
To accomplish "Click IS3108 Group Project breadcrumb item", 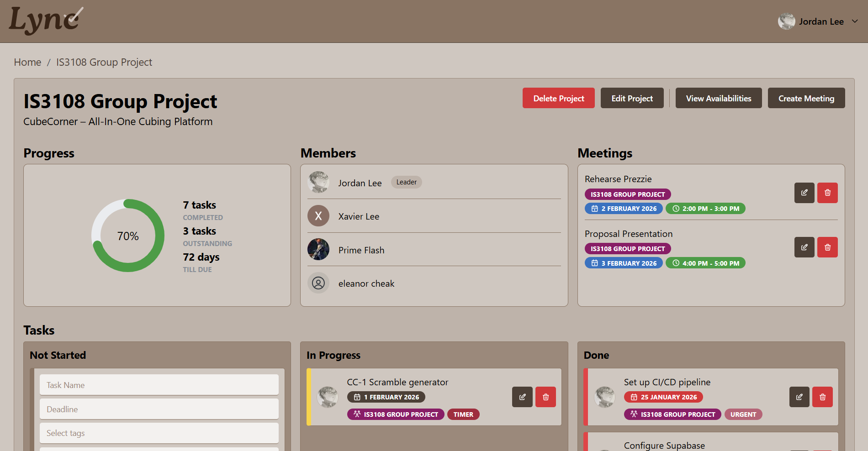I will click(x=104, y=62).
